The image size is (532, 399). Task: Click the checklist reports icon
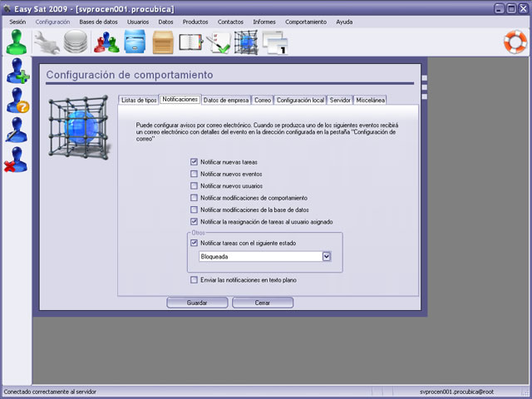(219, 42)
